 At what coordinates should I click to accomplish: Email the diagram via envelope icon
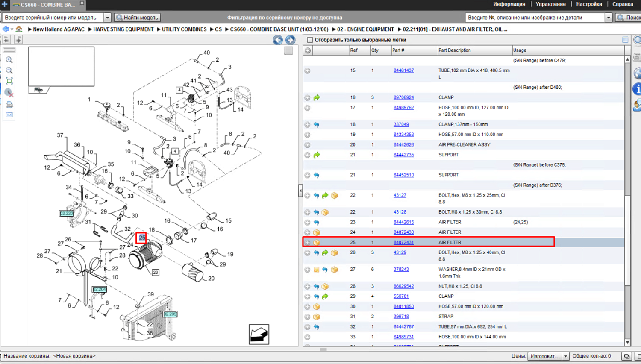click(9, 115)
